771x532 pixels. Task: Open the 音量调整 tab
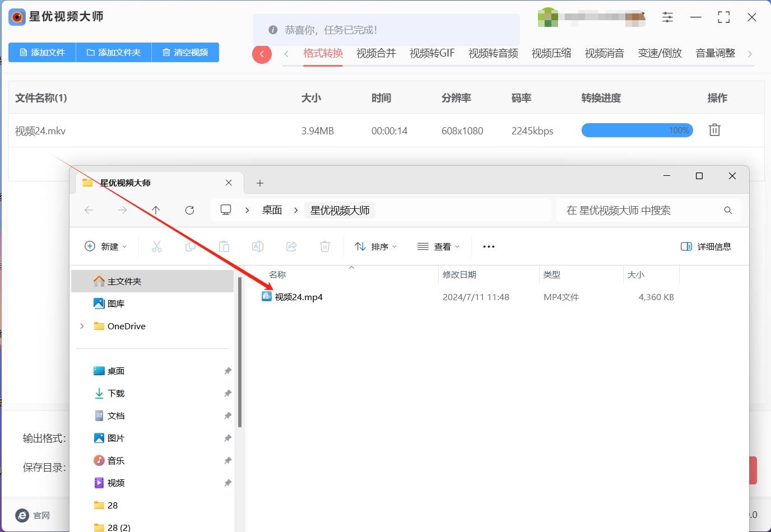click(x=716, y=53)
